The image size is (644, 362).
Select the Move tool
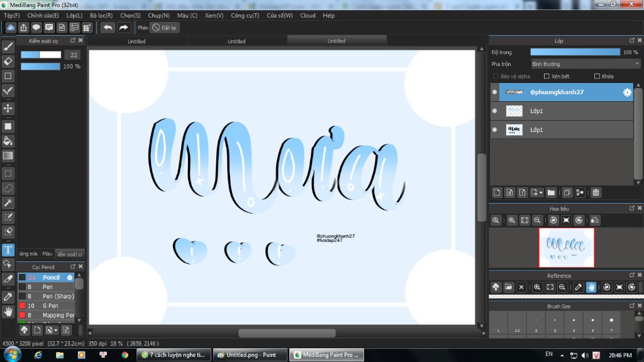pos(8,108)
